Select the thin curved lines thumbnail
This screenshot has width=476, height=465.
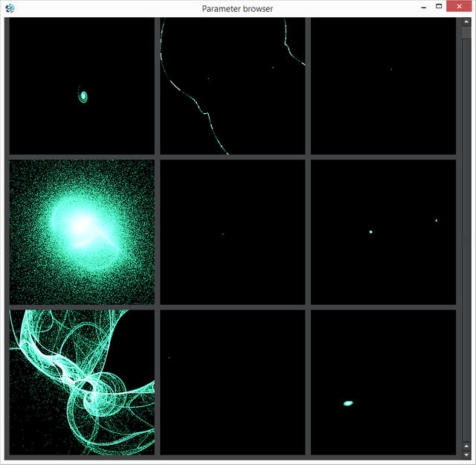click(233, 86)
